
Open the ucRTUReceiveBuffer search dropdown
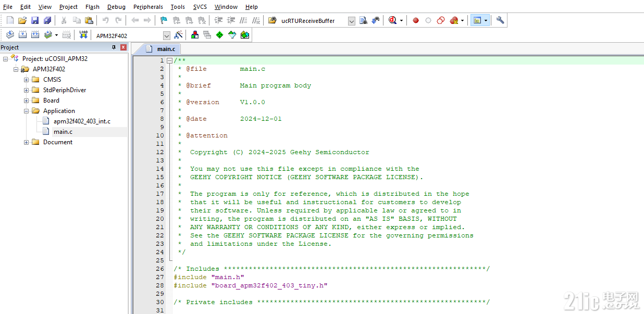[352, 21]
